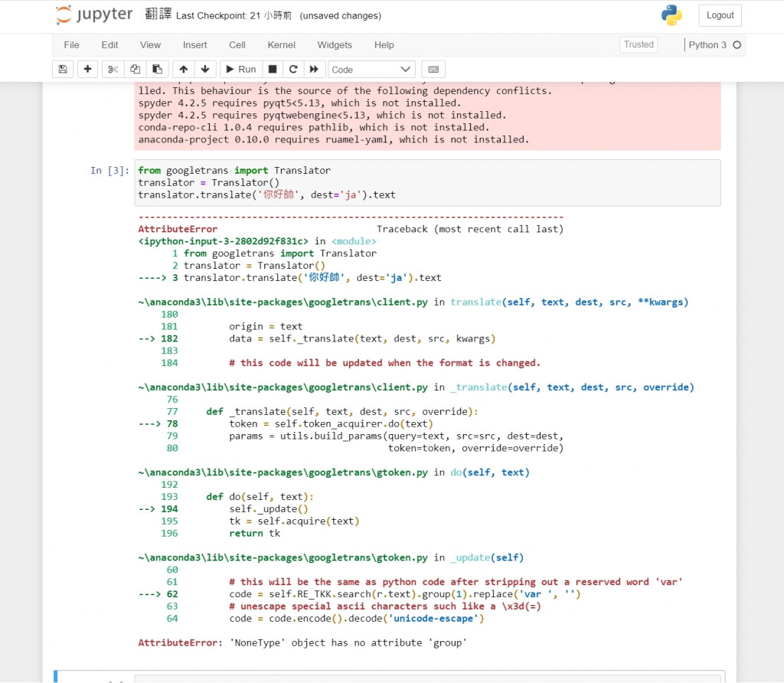This screenshot has height=683, width=784.
Task: Restart the kernel with circular arrow
Action: [293, 69]
